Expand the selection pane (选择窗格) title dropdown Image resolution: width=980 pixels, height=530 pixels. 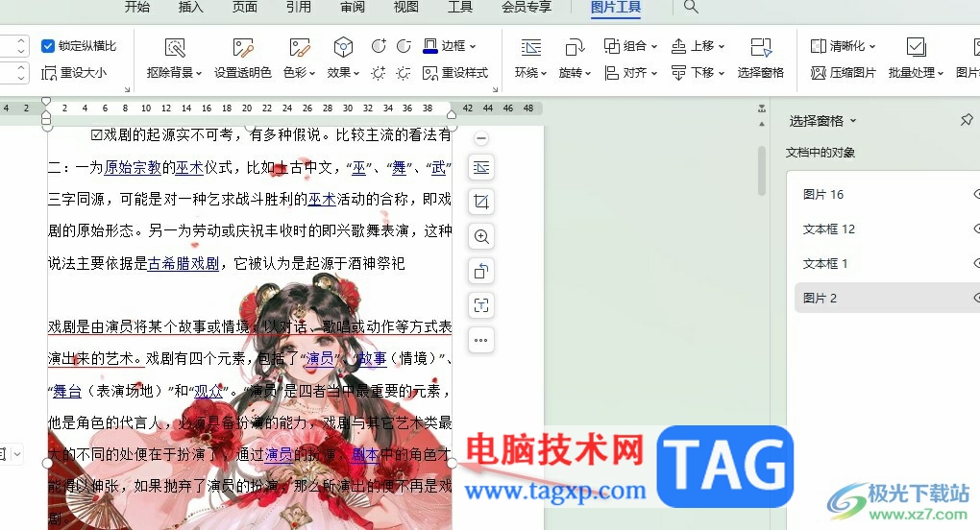click(853, 121)
